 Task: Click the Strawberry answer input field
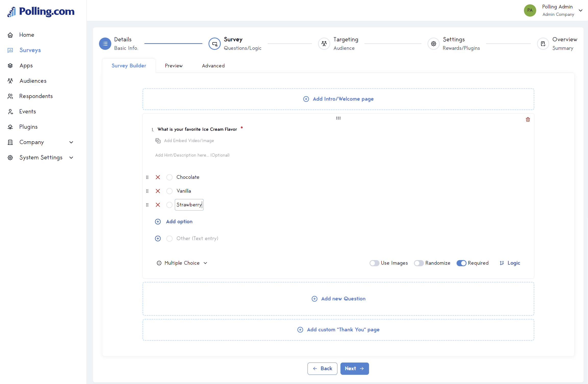coord(189,205)
